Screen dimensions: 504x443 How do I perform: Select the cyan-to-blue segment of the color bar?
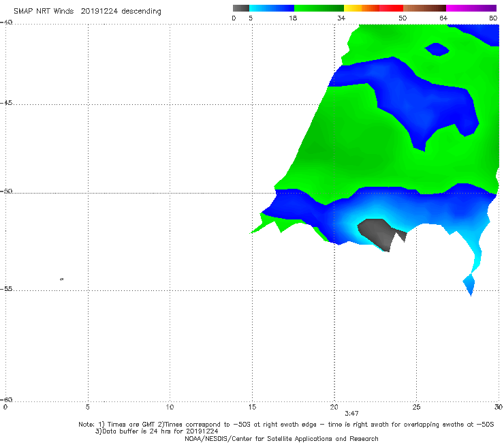click(272, 8)
